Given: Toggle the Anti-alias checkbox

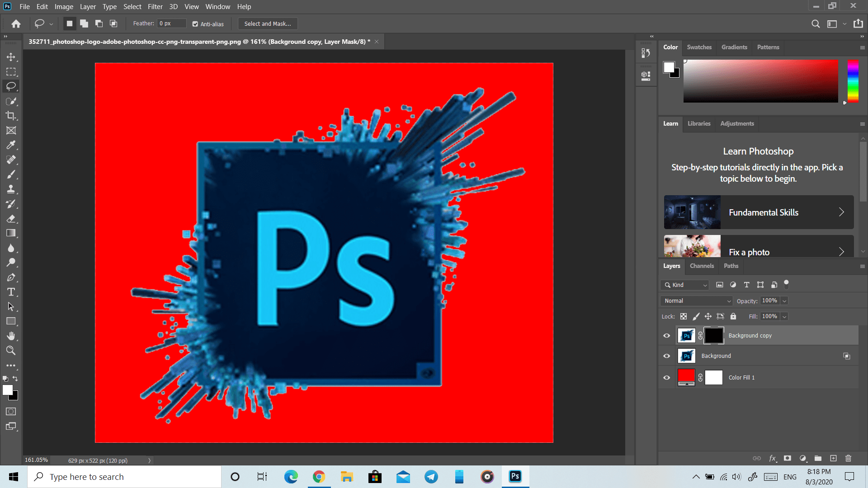Looking at the screenshot, I should (x=195, y=24).
